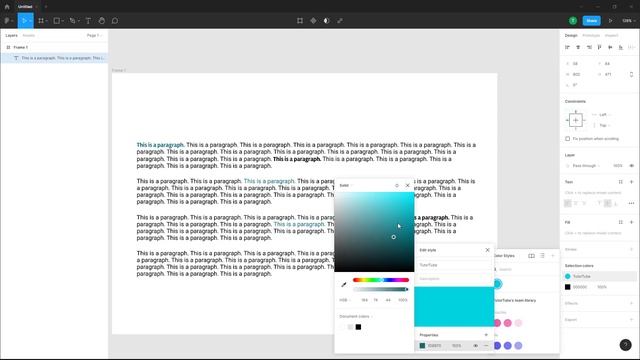Viewport: 640px width, 360px height.
Task: Add an effect with the plus icon
Action: [631, 303]
